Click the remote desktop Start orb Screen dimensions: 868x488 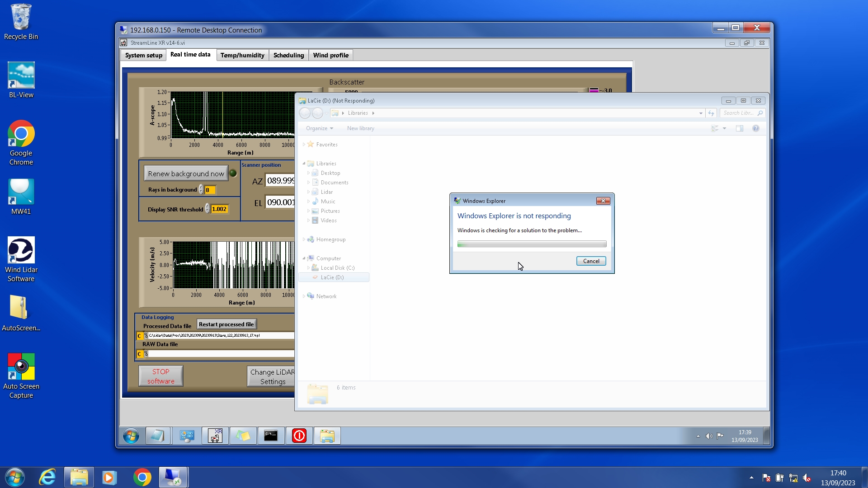point(131,436)
